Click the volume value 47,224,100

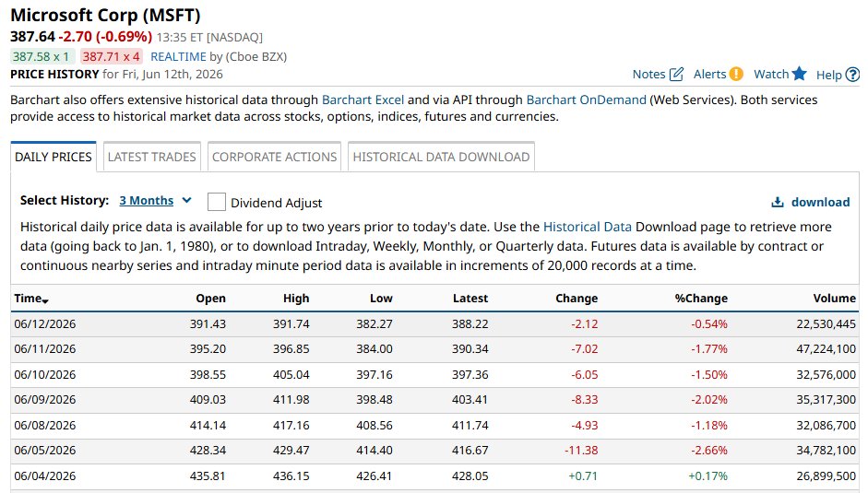tap(826, 349)
